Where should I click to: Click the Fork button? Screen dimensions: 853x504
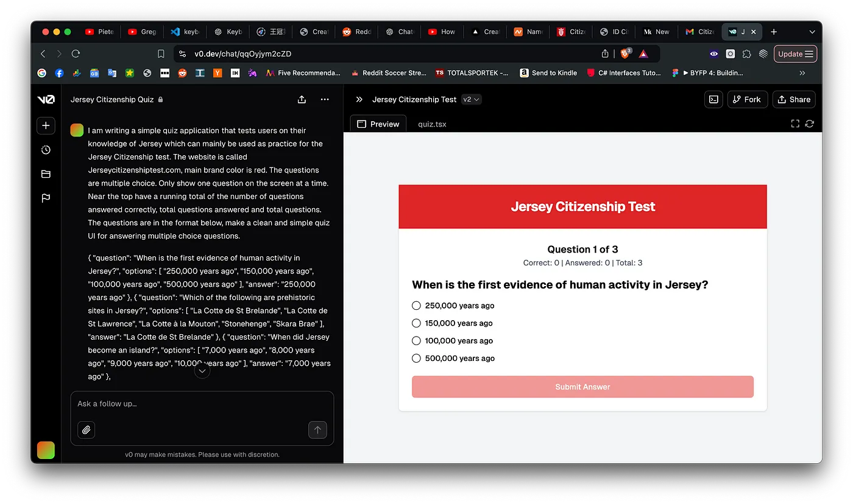[747, 99]
